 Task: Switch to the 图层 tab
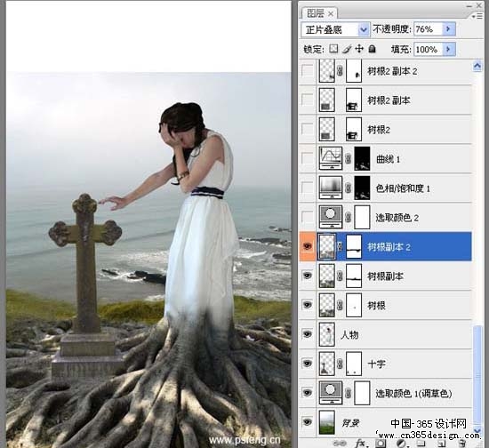315,13
